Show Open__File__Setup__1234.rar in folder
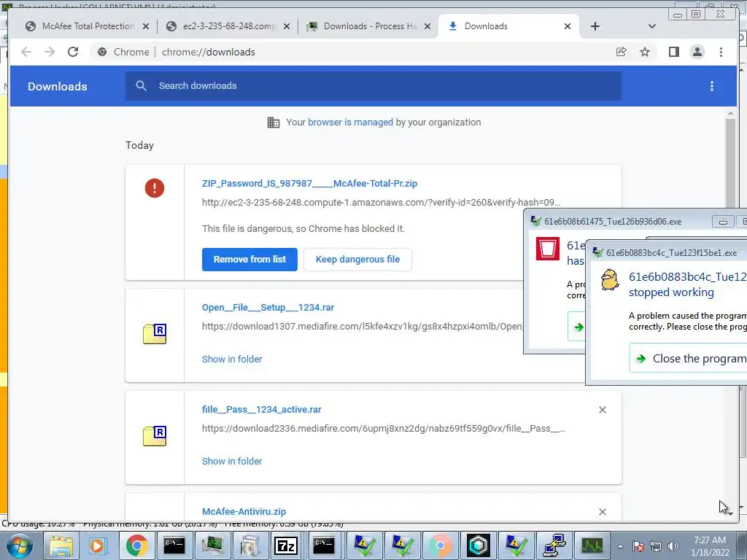 click(232, 359)
